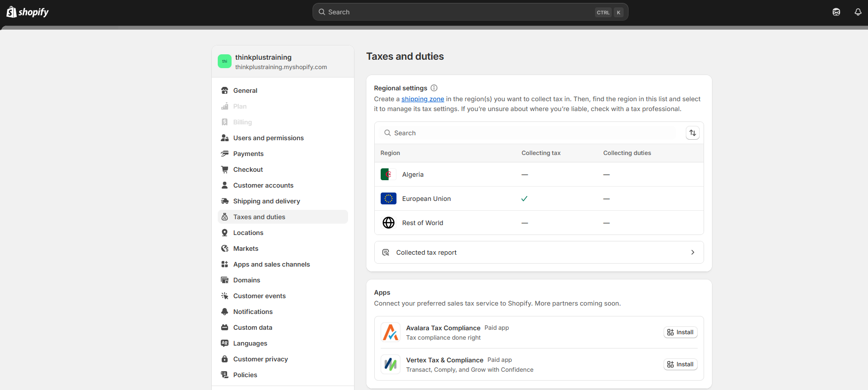Screen dimensions: 868x390
Task: Click the Shipping and delivery truck icon
Action: click(225, 201)
